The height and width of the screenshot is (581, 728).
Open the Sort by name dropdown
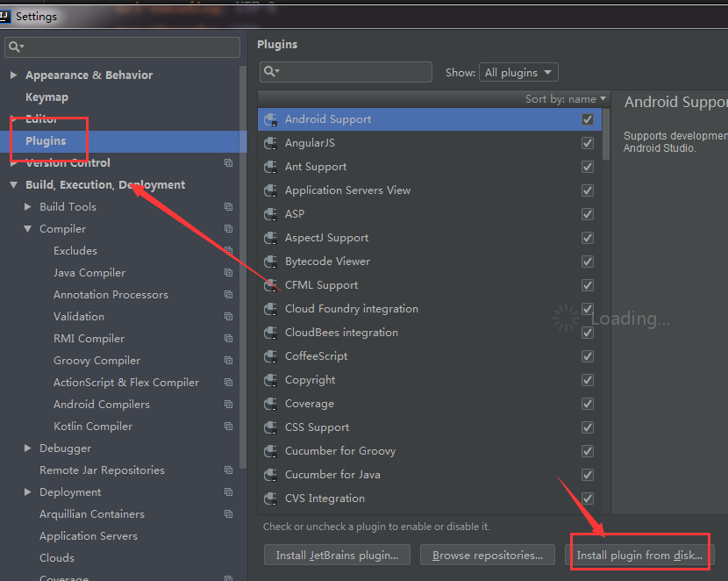[x=566, y=99]
